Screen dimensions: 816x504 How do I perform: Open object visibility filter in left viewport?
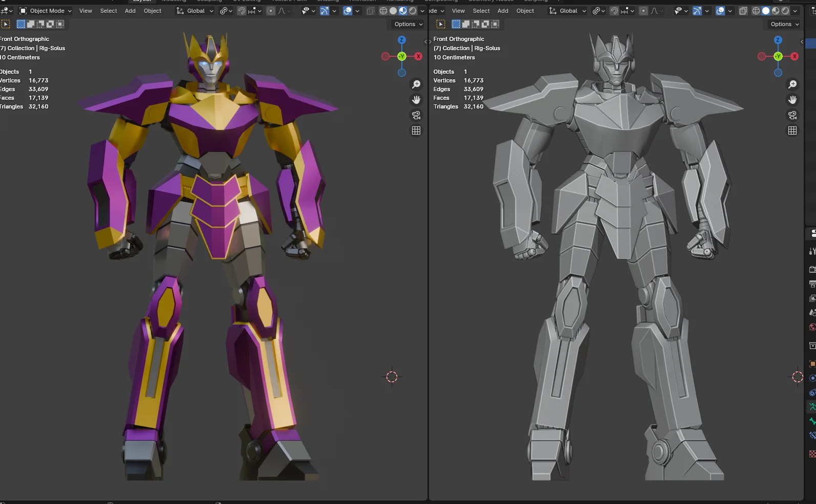(x=308, y=11)
